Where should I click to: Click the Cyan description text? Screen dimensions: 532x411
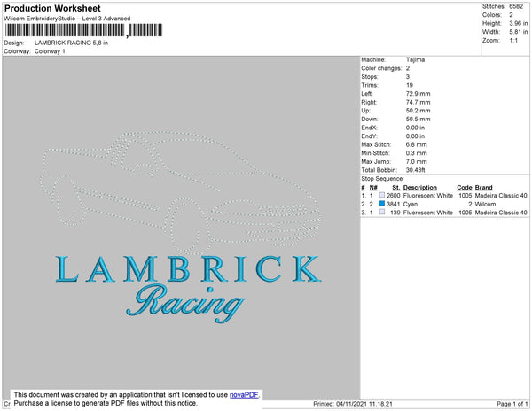click(x=411, y=204)
